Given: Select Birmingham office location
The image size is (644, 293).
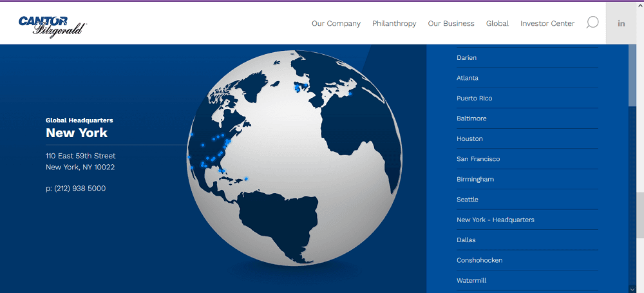Looking at the screenshot, I should click(x=527, y=179).
